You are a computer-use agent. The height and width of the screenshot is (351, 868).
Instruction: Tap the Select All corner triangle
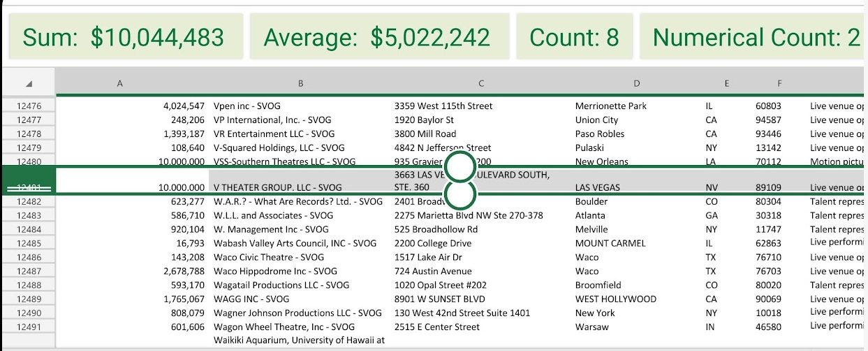(29, 84)
